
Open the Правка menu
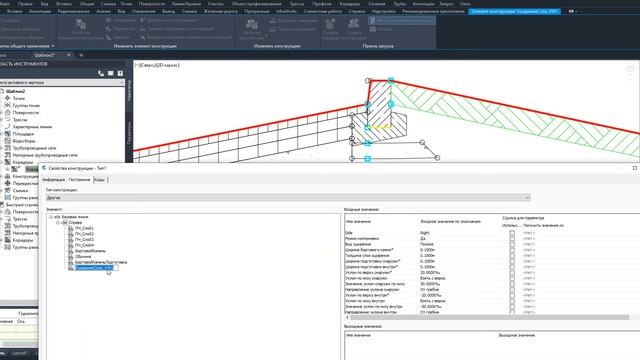[x=26, y=4]
